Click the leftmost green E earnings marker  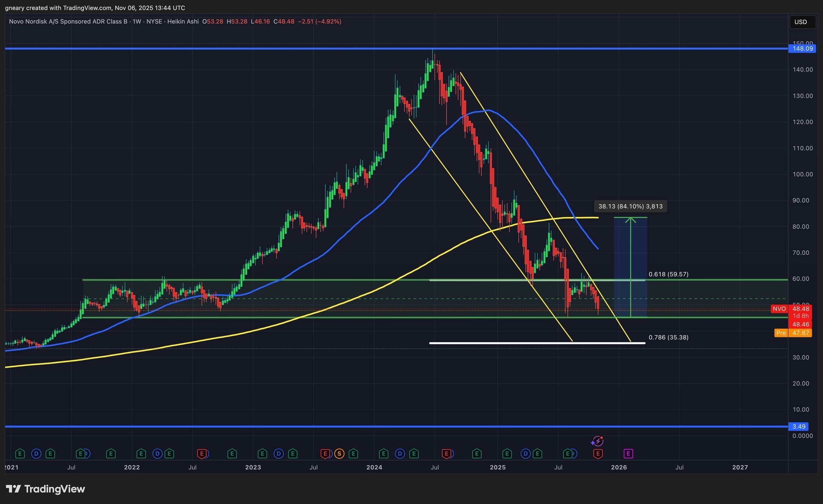click(20, 454)
